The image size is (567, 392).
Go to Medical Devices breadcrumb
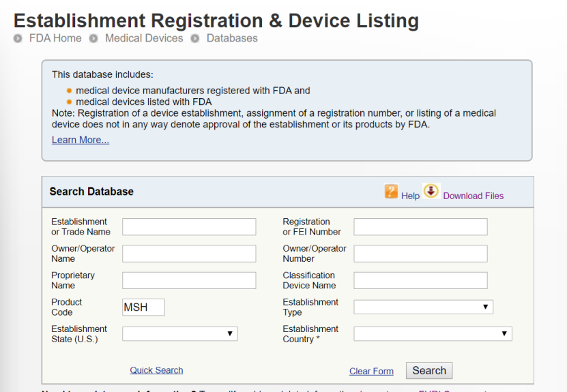(144, 38)
